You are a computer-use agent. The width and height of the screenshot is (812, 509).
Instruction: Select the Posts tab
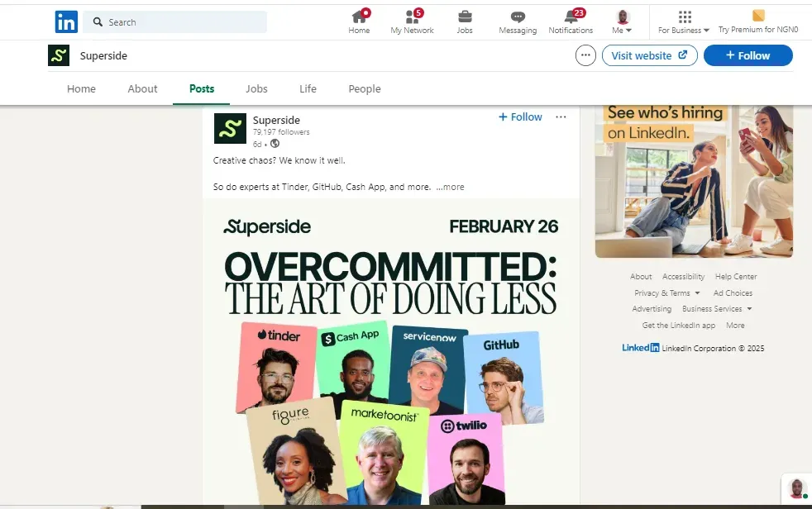click(202, 88)
